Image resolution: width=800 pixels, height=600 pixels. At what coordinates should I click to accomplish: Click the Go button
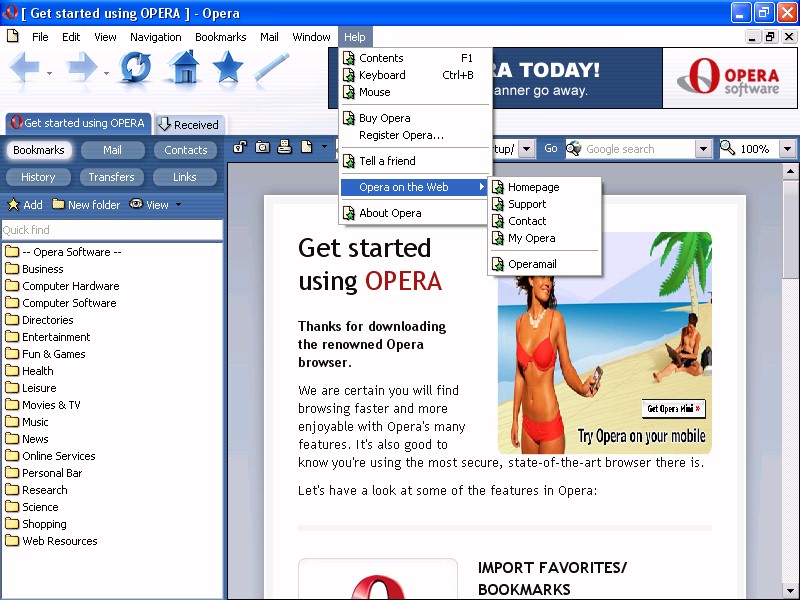coord(551,149)
